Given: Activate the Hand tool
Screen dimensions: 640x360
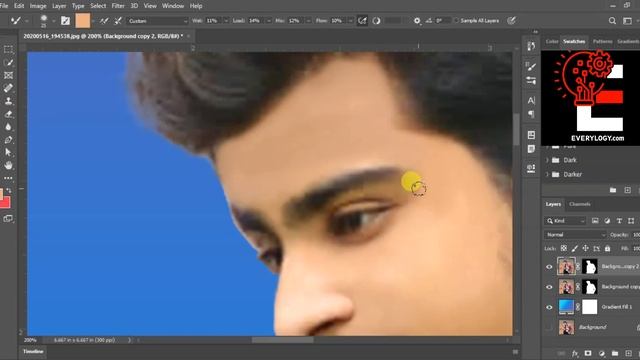Looking at the screenshot, I should [8, 165].
